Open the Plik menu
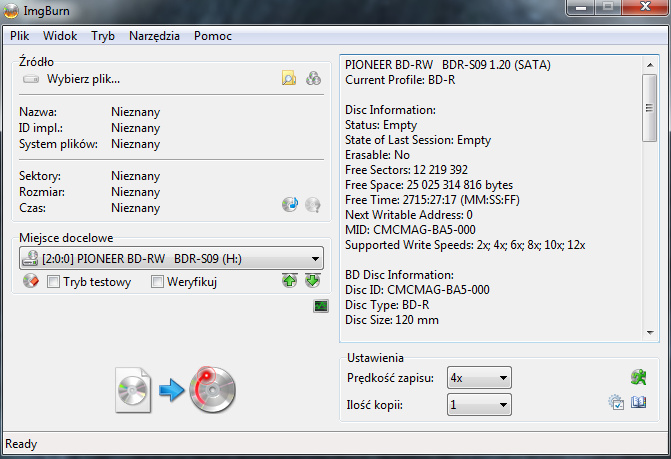 [20, 36]
